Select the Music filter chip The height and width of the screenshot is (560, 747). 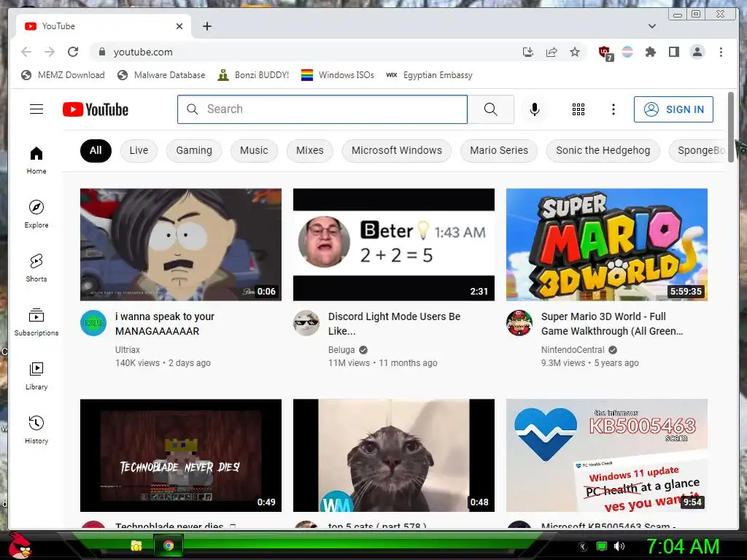tap(254, 150)
